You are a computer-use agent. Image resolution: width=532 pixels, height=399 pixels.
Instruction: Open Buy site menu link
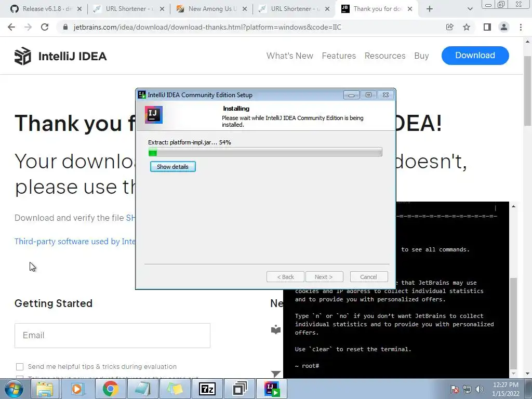(x=421, y=56)
